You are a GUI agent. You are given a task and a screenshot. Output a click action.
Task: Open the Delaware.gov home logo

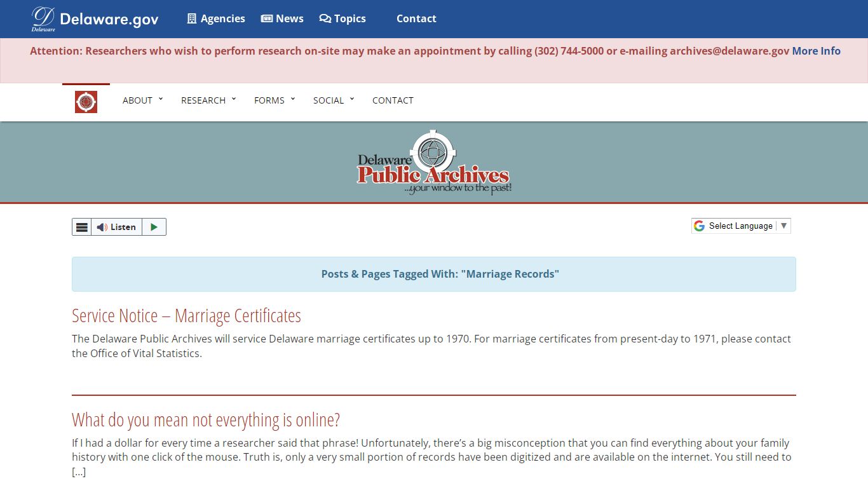95,19
